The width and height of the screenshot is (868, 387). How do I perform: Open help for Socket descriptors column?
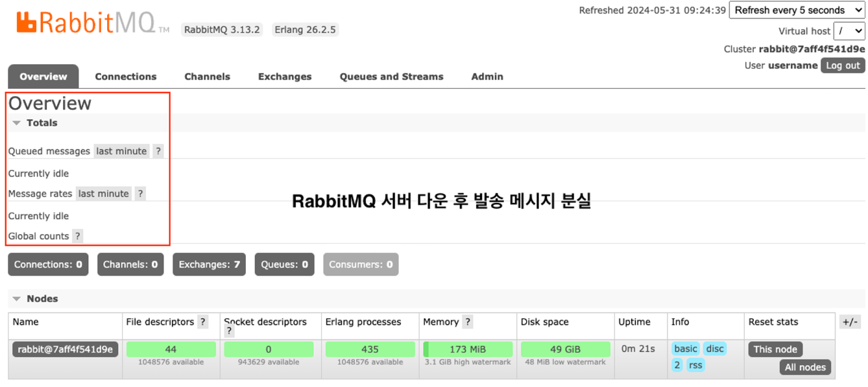pos(229,331)
